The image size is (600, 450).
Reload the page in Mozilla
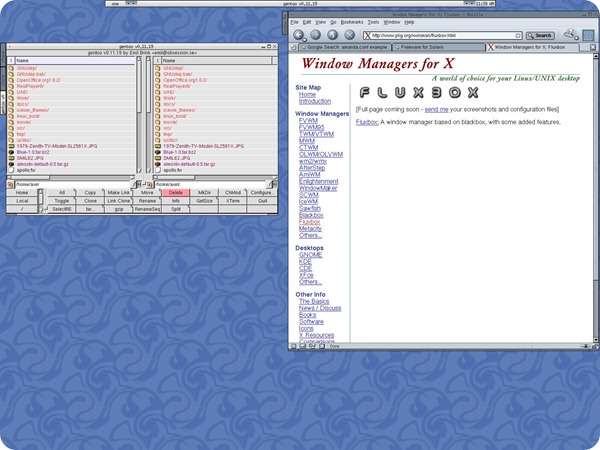point(332,35)
